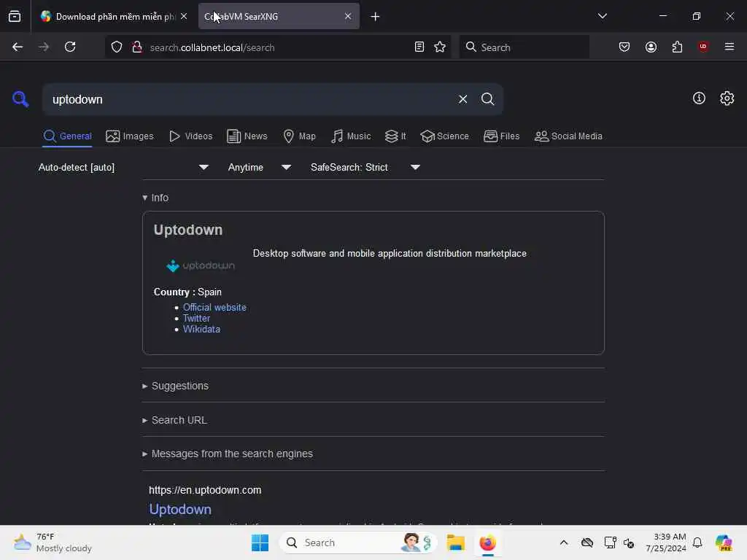Open the SafeSearch: Strict dropdown
This screenshot has width=747, height=560.
point(365,167)
